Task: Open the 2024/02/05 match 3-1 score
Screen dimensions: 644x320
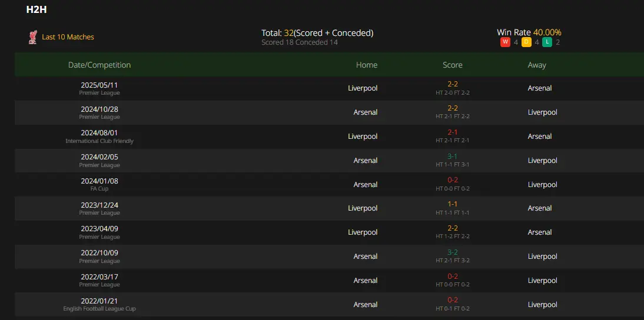Action: click(x=453, y=156)
